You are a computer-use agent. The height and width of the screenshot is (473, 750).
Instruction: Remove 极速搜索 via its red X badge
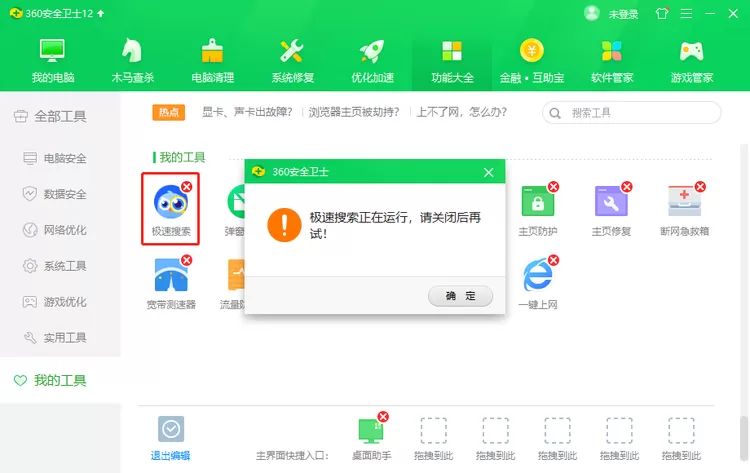click(x=187, y=187)
